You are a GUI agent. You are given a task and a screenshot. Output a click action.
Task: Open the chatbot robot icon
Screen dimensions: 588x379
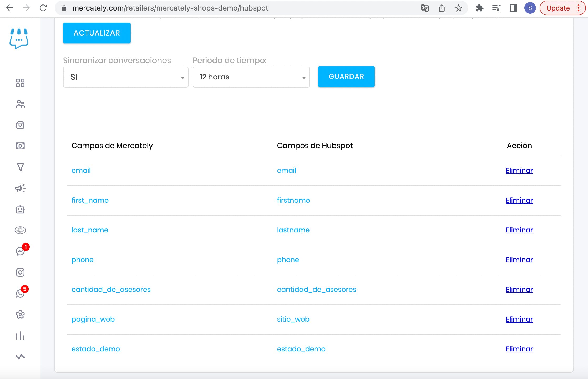point(20,209)
